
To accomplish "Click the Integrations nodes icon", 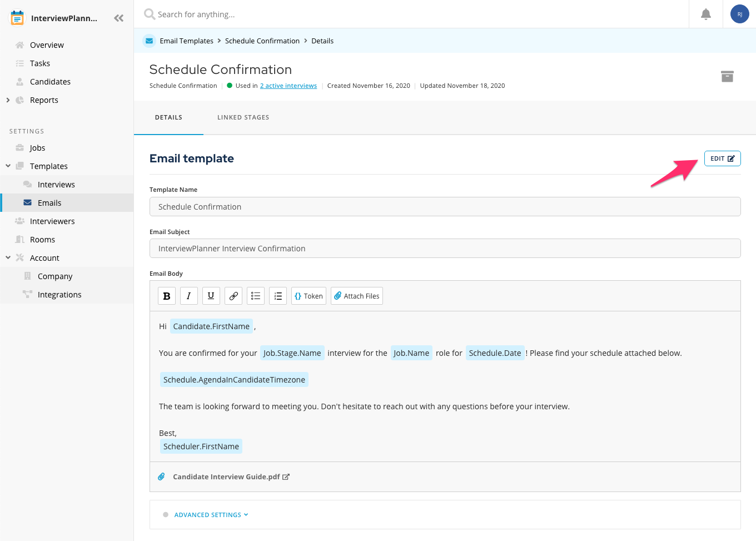I will tap(27, 294).
